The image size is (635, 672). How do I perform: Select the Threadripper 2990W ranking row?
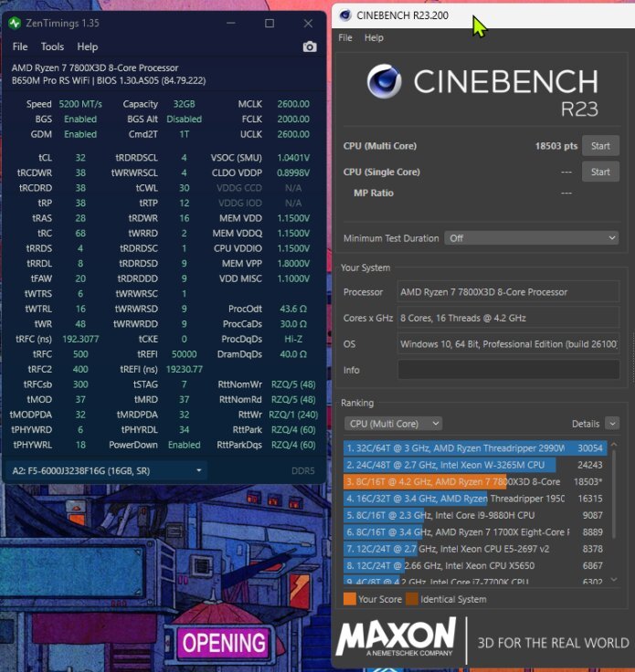[x=475, y=448]
